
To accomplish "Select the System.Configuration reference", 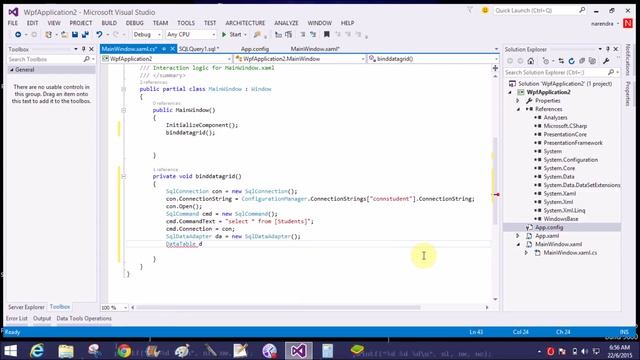I will (571, 160).
